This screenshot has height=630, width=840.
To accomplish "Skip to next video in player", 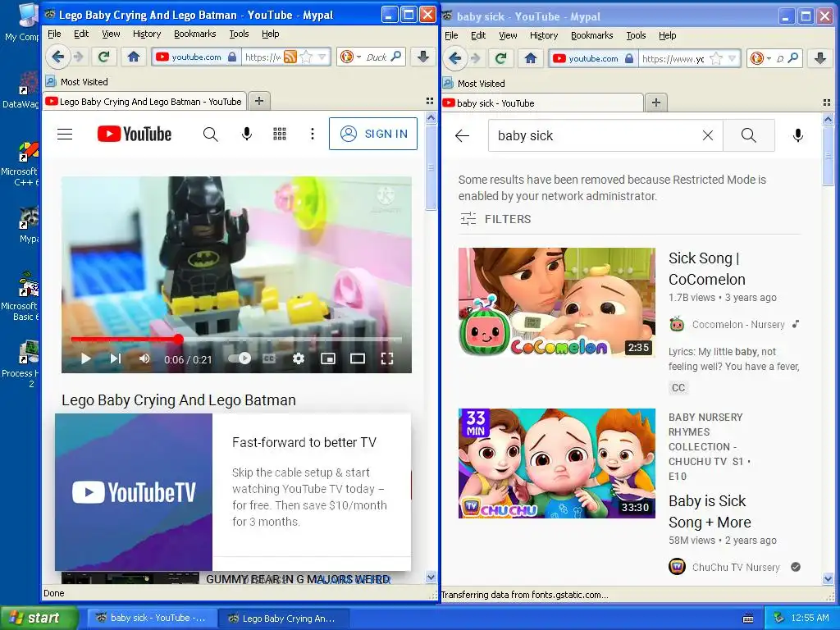I will click(x=115, y=359).
